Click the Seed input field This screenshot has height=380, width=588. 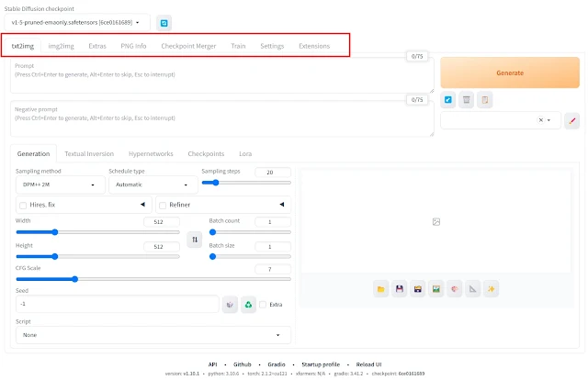click(118, 304)
